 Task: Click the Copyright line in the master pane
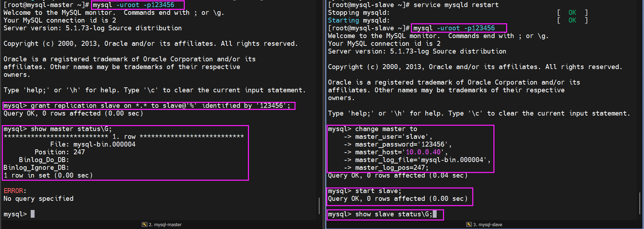tap(151, 44)
